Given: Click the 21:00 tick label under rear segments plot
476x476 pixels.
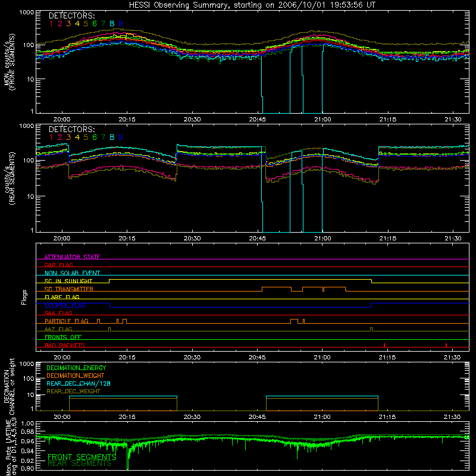Looking at the screenshot, I should [322, 239].
